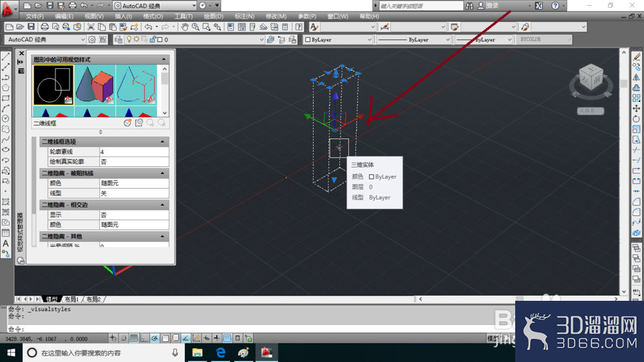Viewport: 644px width, 362px height.
Task: Open Layer Properties Manager icon
Action: pos(118,39)
